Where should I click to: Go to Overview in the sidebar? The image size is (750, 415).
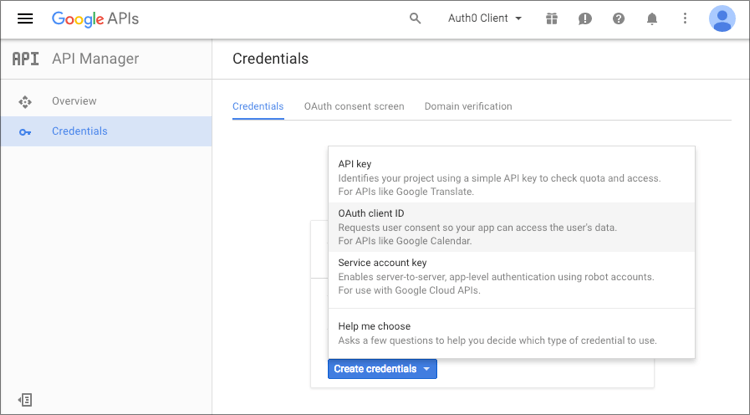click(x=74, y=101)
